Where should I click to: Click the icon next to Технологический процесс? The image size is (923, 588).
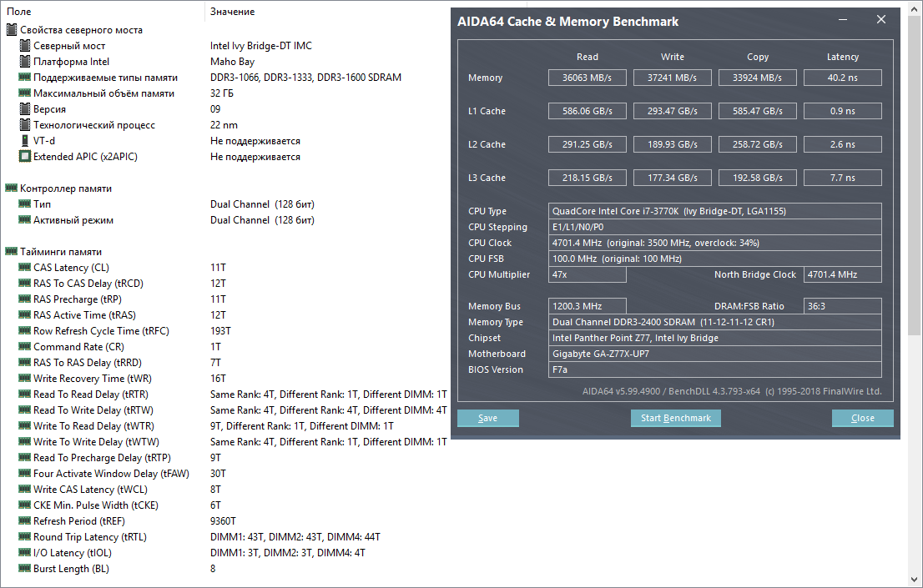pos(25,125)
